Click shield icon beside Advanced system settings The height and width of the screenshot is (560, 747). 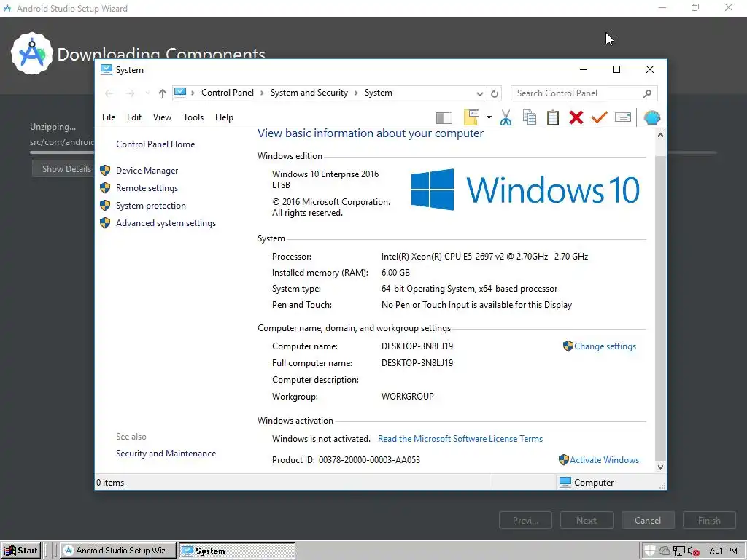pyautogui.click(x=105, y=223)
